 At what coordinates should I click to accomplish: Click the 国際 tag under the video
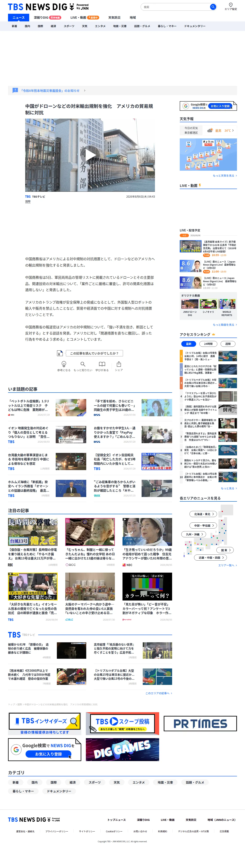pyautogui.click(x=28, y=201)
